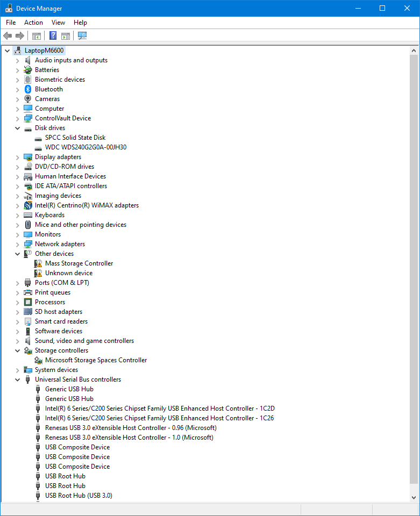Open the File menu
Image resolution: width=420 pixels, height=516 pixels.
click(x=11, y=23)
